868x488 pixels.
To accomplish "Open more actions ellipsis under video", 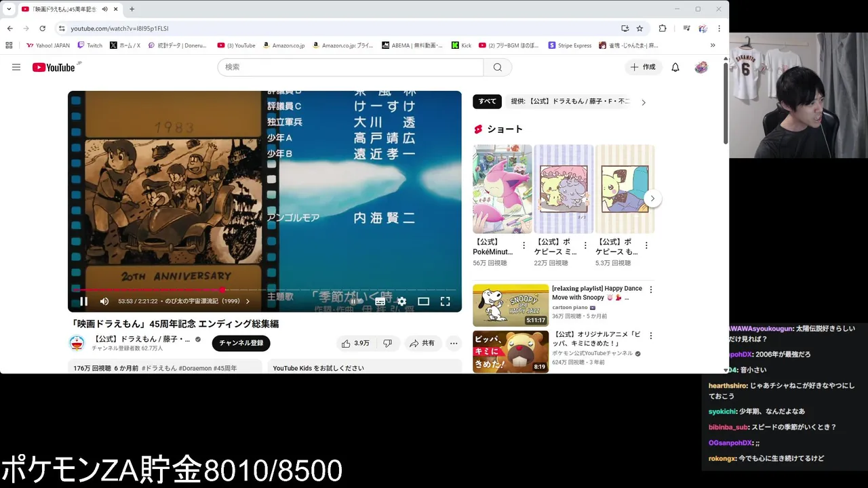I will 454,344.
